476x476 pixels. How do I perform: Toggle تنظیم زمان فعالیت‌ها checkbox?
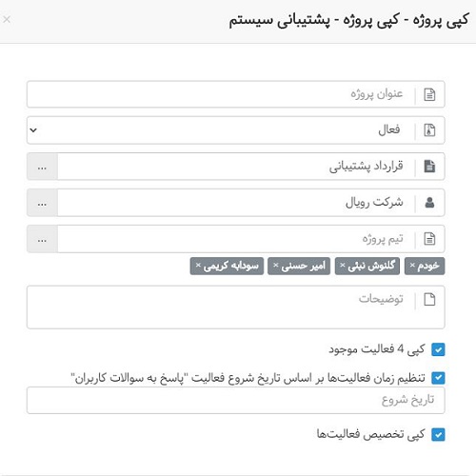(x=438, y=378)
